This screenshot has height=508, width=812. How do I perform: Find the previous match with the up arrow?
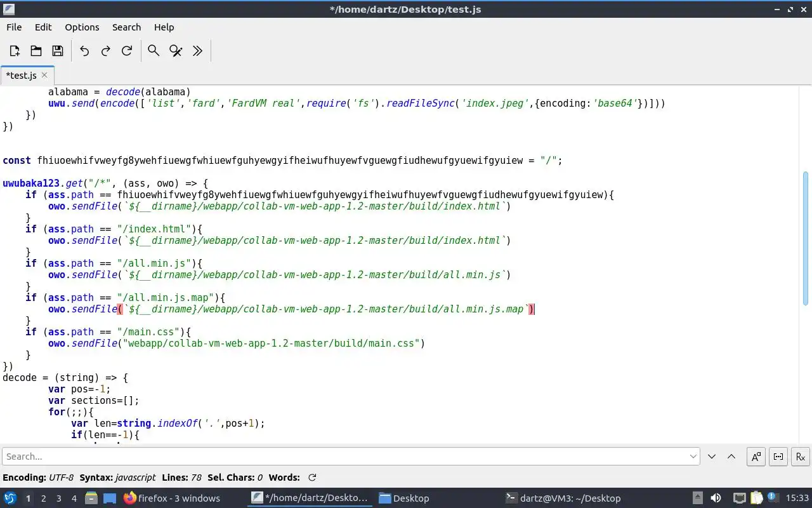tap(731, 457)
